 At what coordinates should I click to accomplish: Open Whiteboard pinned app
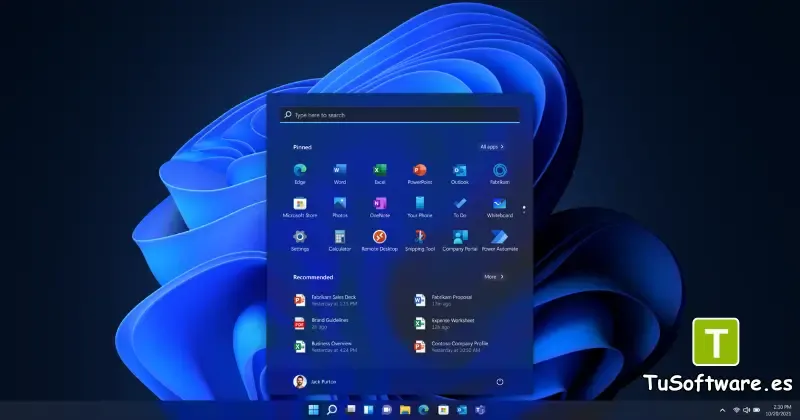click(x=499, y=207)
